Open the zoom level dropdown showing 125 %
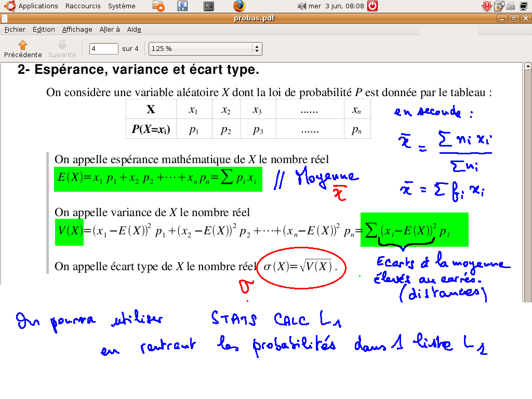532x399 pixels. [205, 48]
